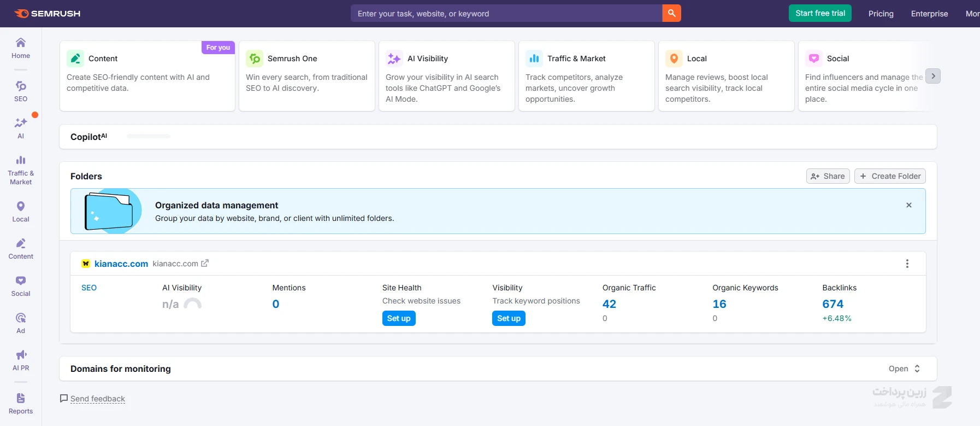Expand the Domains for monitoring Open toggle

[905, 369]
